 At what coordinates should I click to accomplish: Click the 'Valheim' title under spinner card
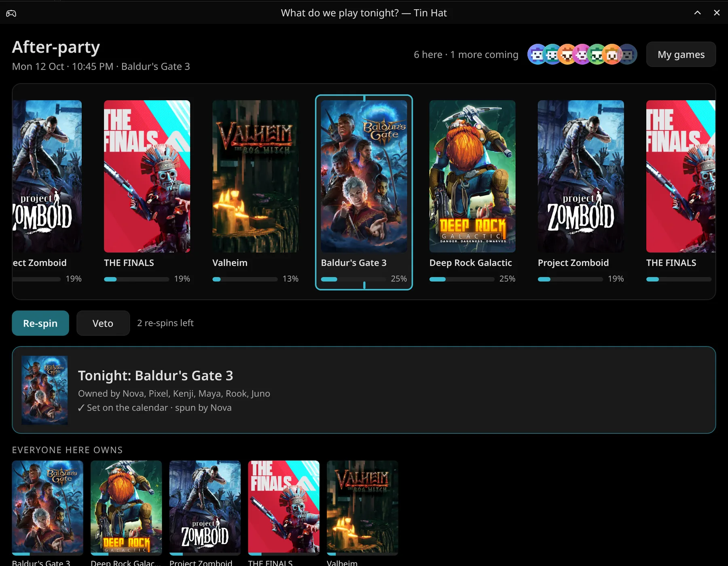tap(230, 263)
